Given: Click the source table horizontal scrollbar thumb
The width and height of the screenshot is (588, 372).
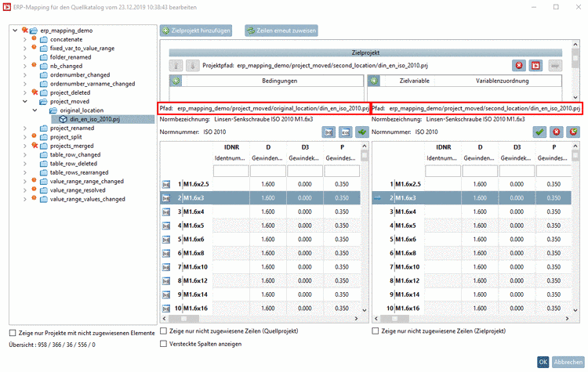Looking at the screenshot, I should coord(183,319).
